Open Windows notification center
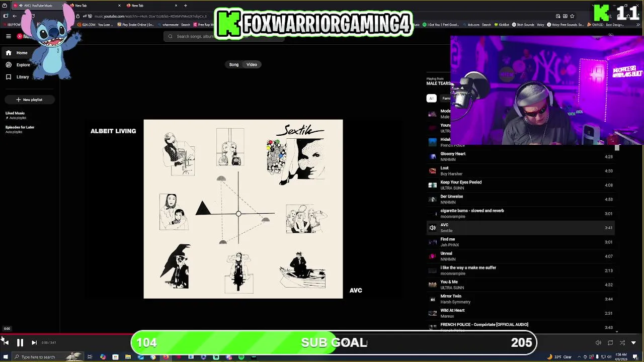This screenshot has width=644, height=362. (x=635, y=357)
